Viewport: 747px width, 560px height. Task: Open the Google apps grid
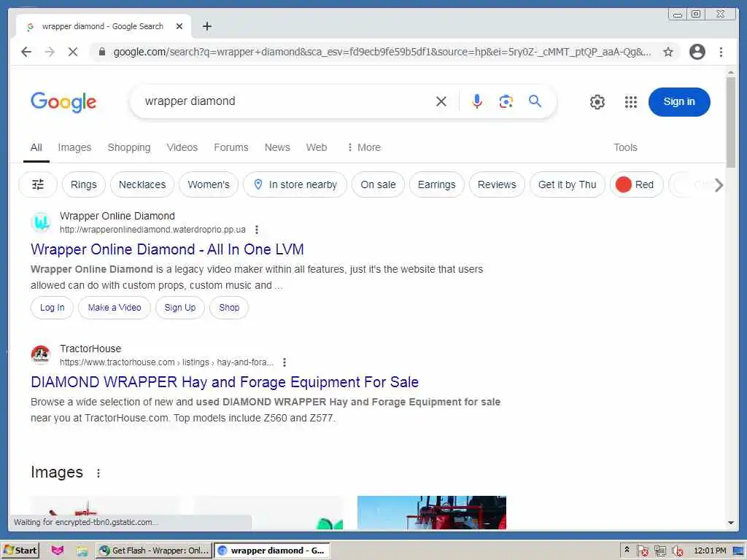click(x=631, y=101)
